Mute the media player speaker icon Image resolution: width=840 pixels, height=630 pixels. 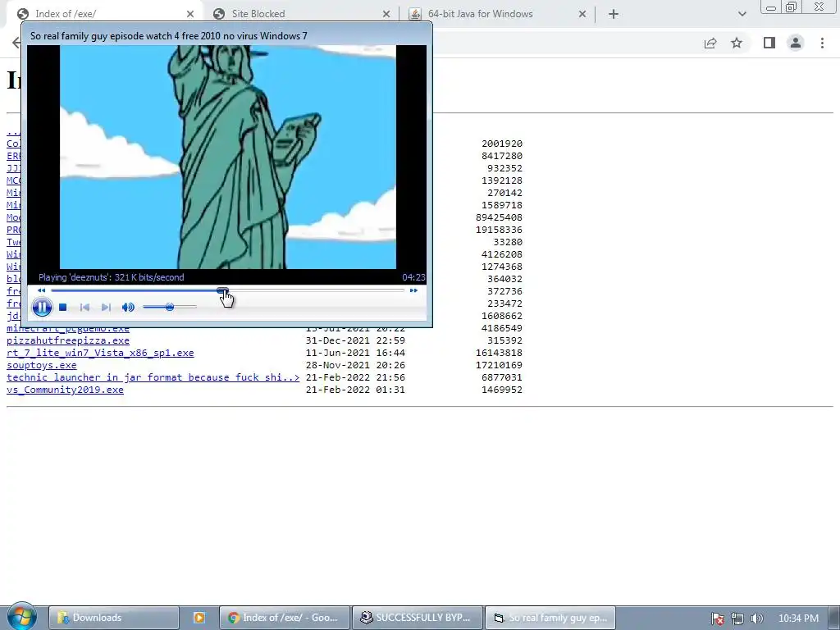pyautogui.click(x=128, y=307)
